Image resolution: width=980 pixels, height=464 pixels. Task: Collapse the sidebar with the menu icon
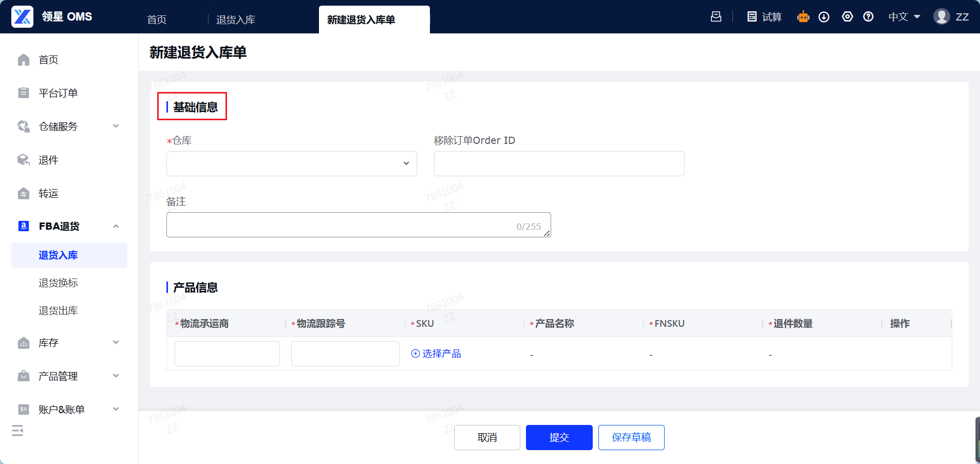tap(17, 431)
